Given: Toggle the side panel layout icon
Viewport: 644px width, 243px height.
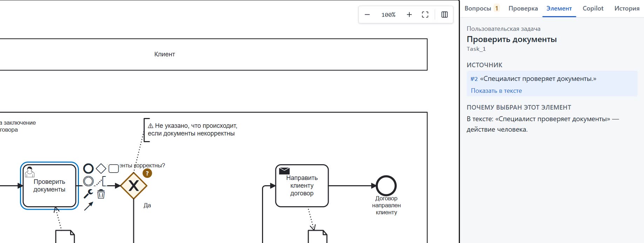Looking at the screenshot, I should click(444, 15).
